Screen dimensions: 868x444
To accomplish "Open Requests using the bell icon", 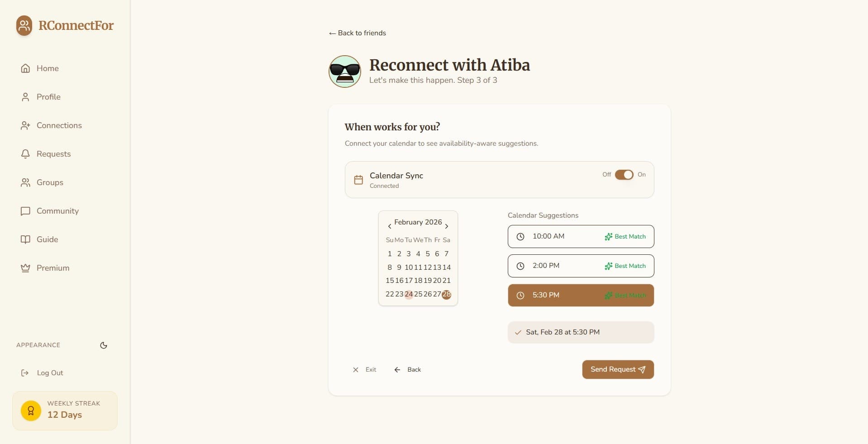I will (x=25, y=154).
